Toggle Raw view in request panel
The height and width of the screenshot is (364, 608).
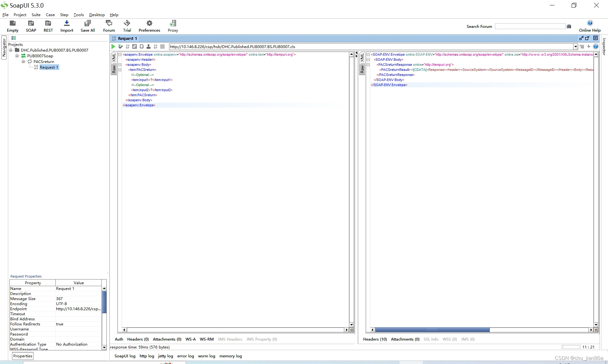114,67
